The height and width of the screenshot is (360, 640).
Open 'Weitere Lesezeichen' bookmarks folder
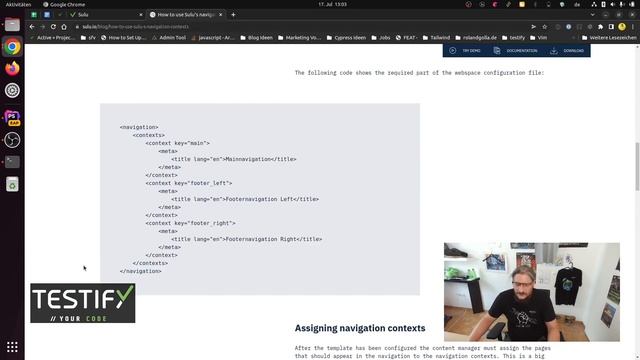click(x=609, y=38)
